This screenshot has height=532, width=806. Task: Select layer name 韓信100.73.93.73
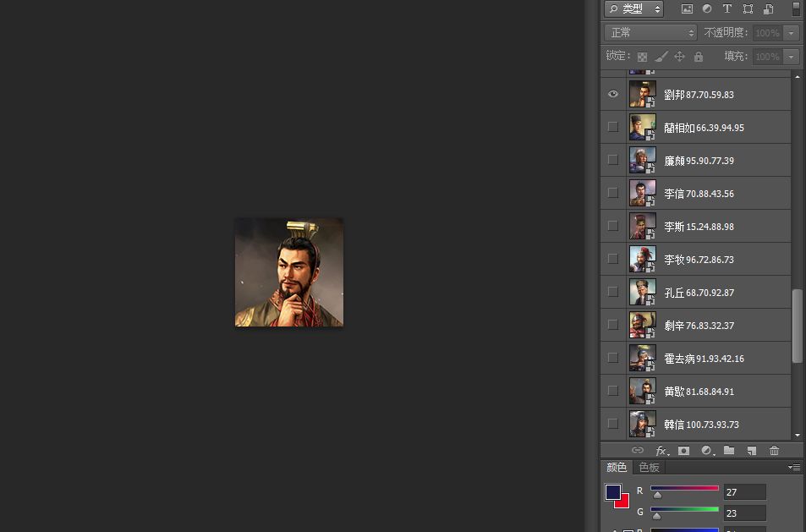pos(702,425)
